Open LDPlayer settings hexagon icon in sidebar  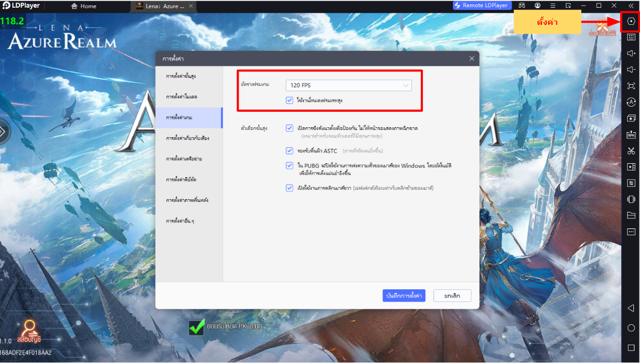click(631, 21)
